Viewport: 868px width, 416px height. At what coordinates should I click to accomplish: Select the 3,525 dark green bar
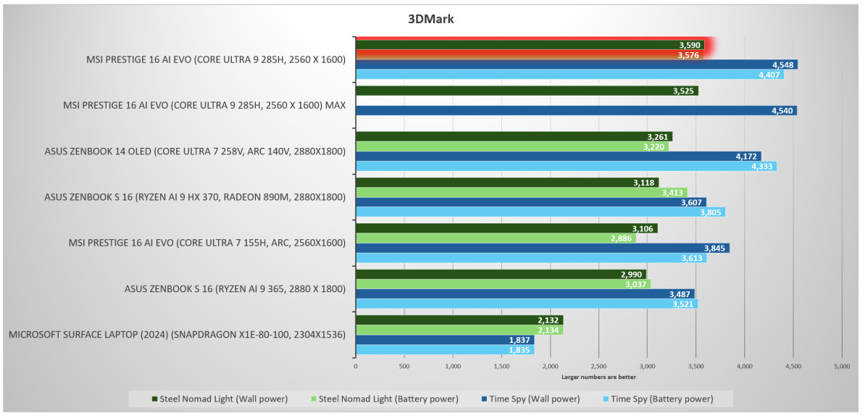coord(527,91)
